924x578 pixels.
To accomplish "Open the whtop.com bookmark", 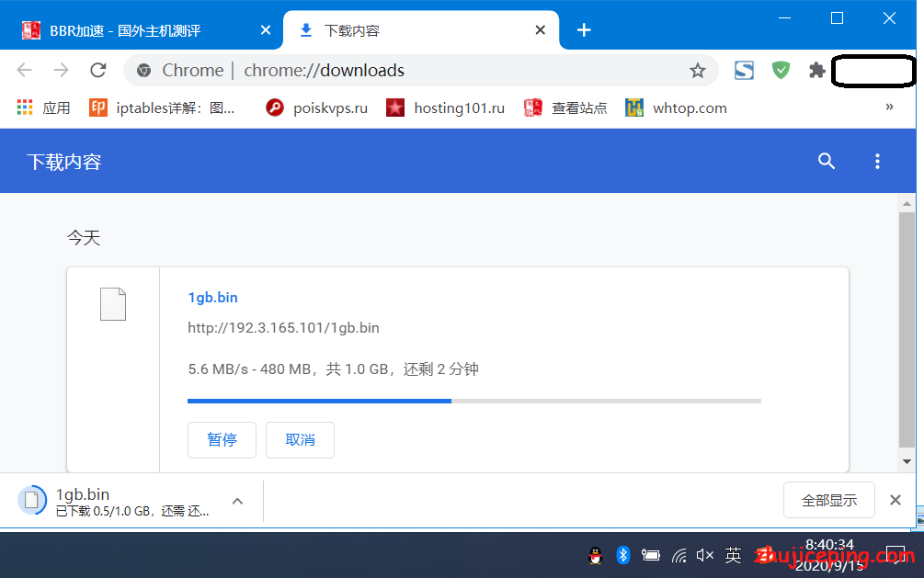I will click(x=676, y=108).
